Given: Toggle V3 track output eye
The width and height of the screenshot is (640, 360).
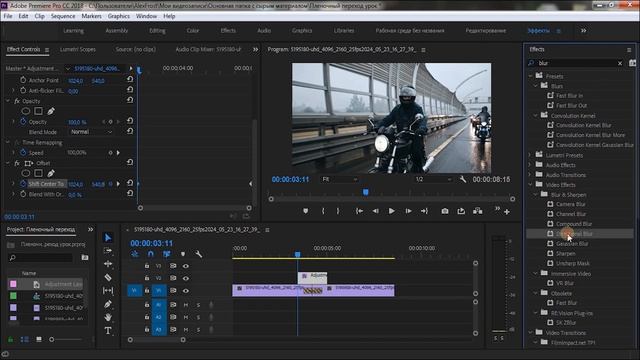Looking at the screenshot, I should coord(186,266).
